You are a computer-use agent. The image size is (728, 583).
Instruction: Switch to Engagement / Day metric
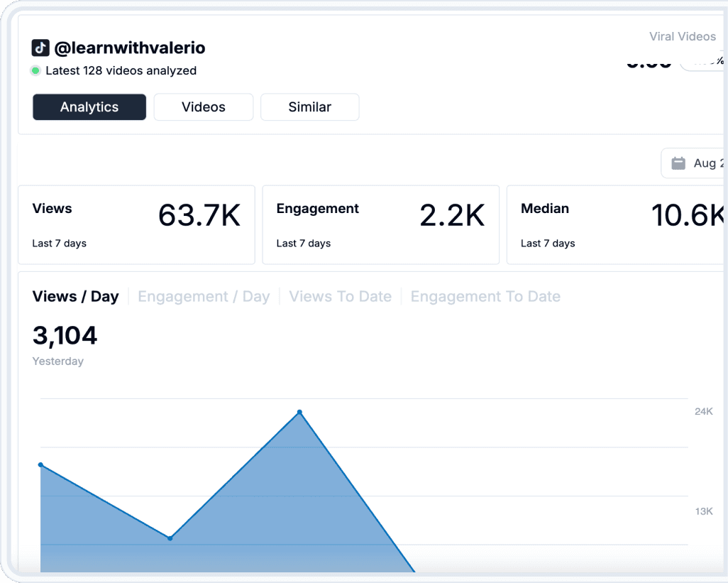204,296
